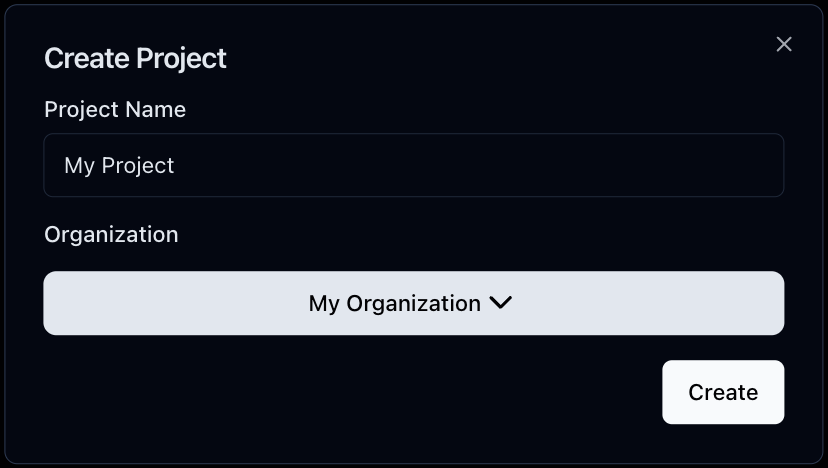Click the chevron arrow beside My Organization
The width and height of the screenshot is (828, 468).
point(501,303)
